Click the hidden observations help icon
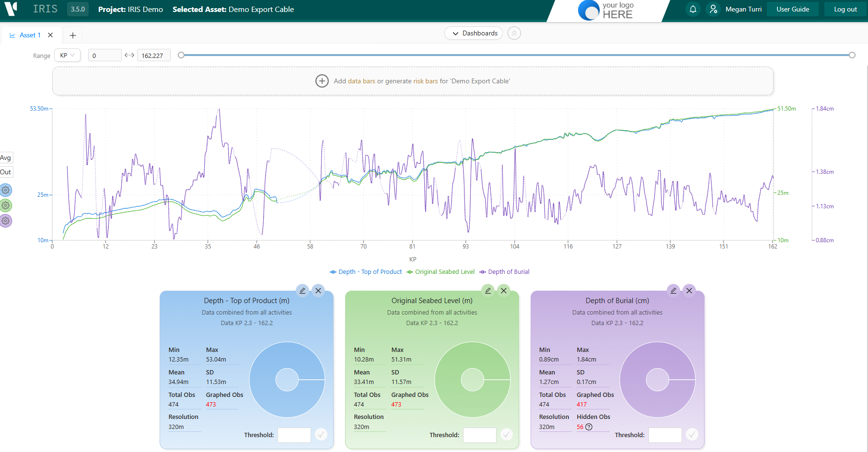This screenshot has height=452, width=868. click(589, 427)
